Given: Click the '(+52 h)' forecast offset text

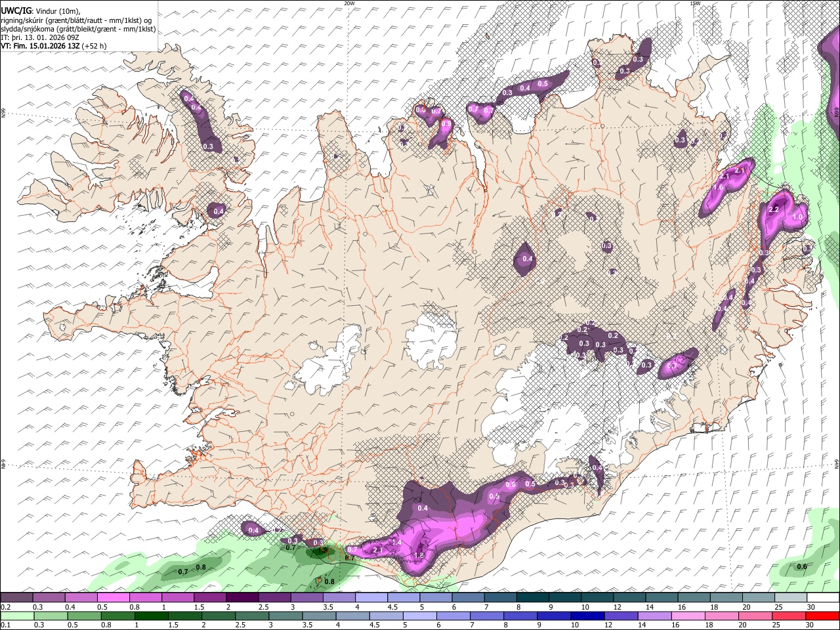Looking at the screenshot, I should point(94,46).
